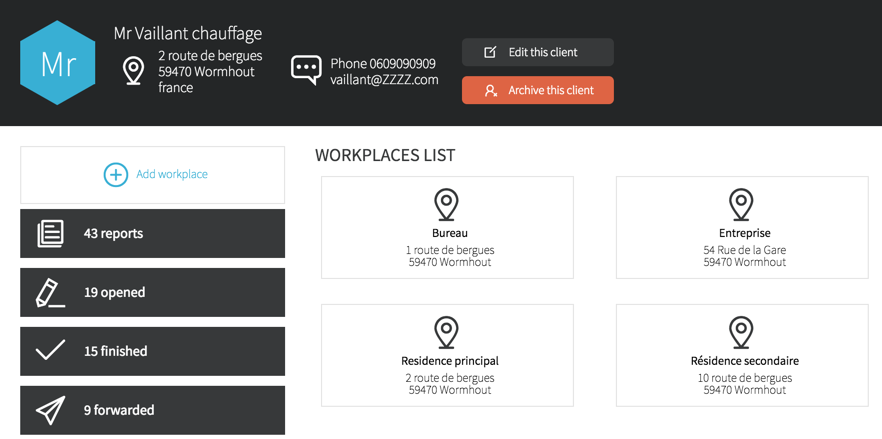
Task: Open Residence principal workplace name
Action: [449, 361]
